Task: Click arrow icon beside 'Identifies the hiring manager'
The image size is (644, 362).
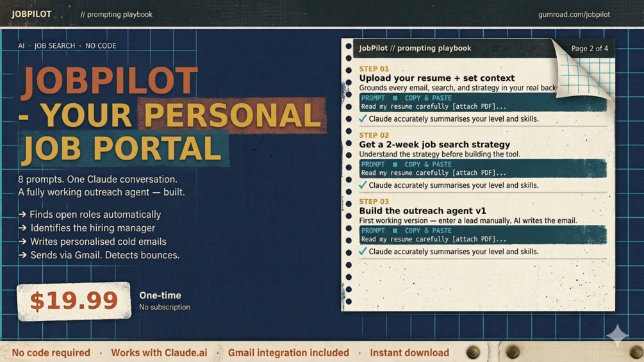Action: click(22, 228)
